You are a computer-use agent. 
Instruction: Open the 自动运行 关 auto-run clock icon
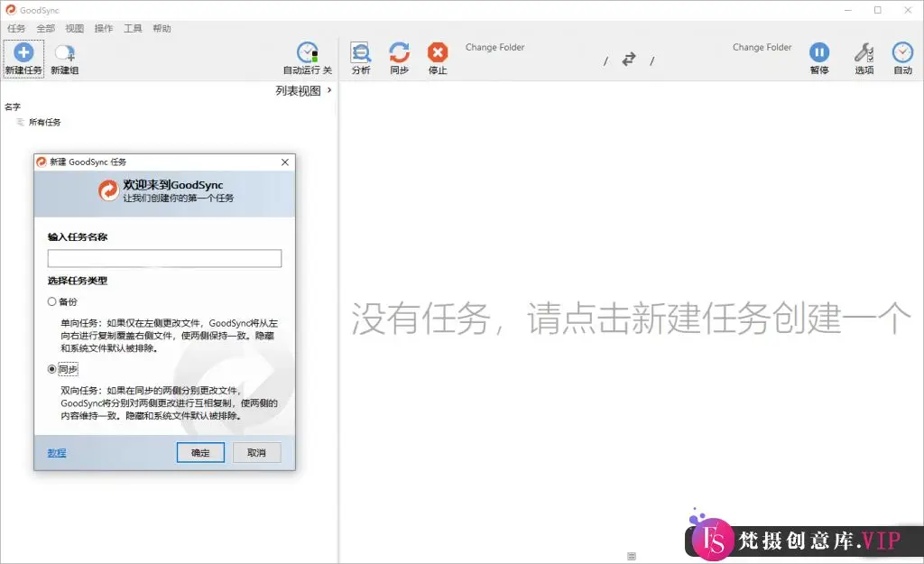coord(307,53)
